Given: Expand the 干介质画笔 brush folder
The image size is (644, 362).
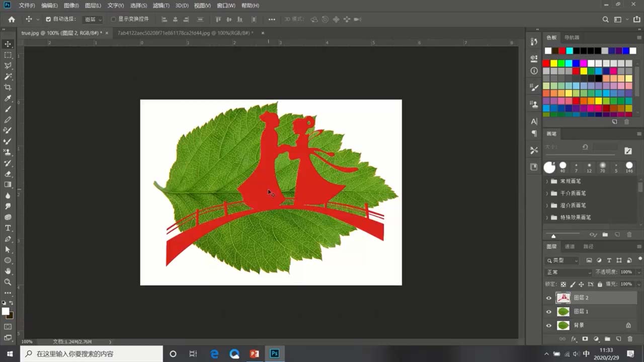Looking at the screenshot, I should click(x=547, y=193).
